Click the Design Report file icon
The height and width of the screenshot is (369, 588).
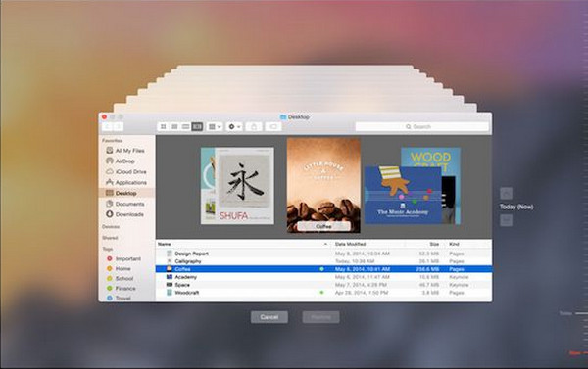(170, 254)
